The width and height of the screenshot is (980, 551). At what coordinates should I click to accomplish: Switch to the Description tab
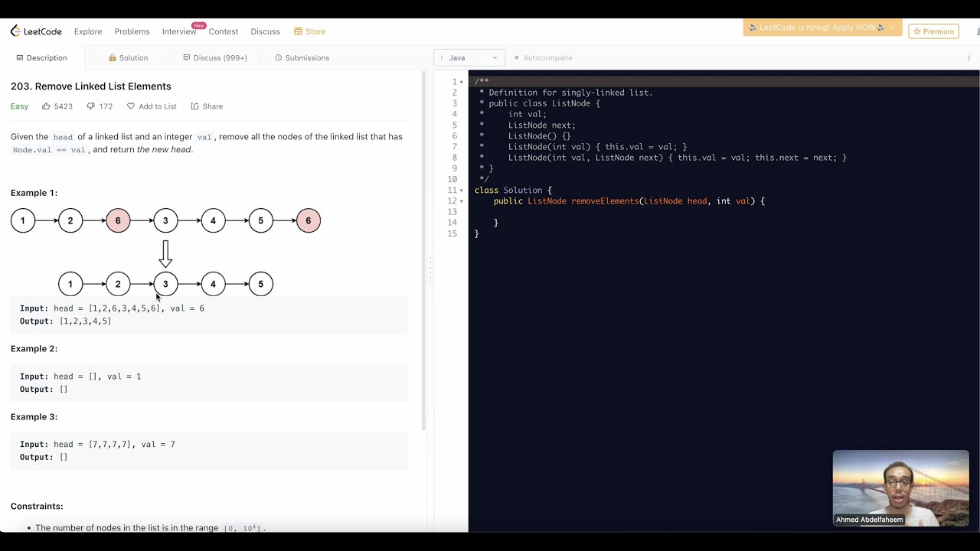click(42, 58)
